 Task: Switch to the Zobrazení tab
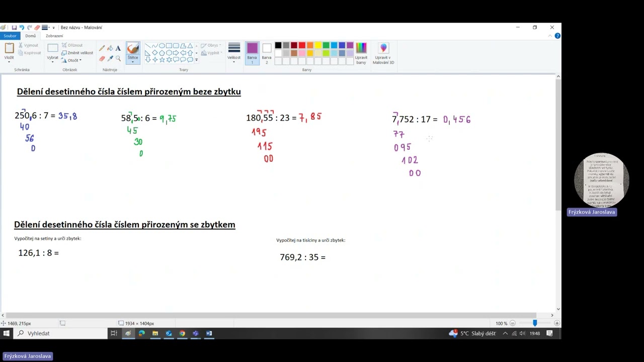(54, 36)
